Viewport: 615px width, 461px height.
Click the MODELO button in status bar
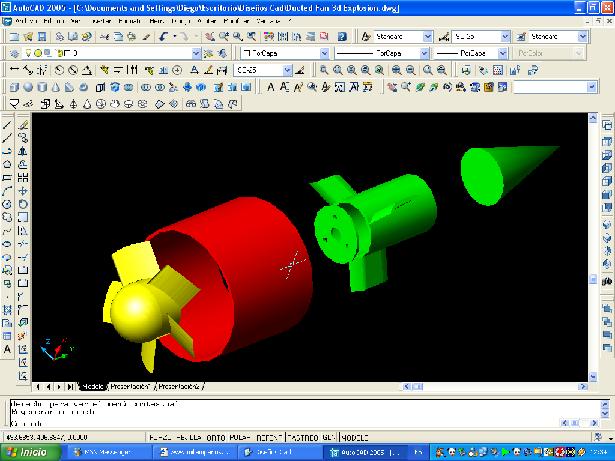click(x=357, y=437)
